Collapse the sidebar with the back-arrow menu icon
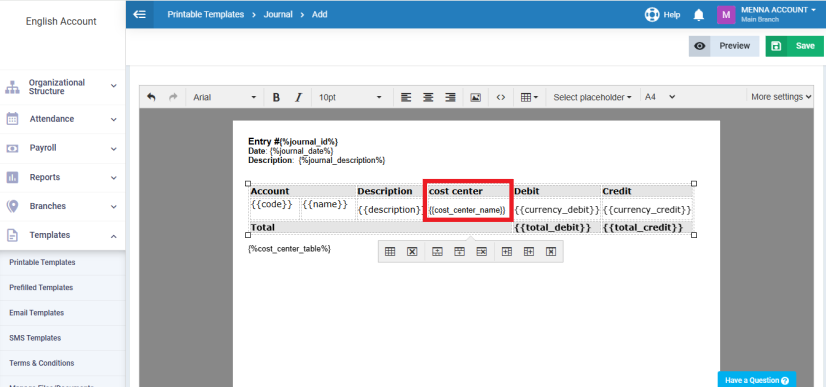Viewport: 826px width, 387px height. 140,15
